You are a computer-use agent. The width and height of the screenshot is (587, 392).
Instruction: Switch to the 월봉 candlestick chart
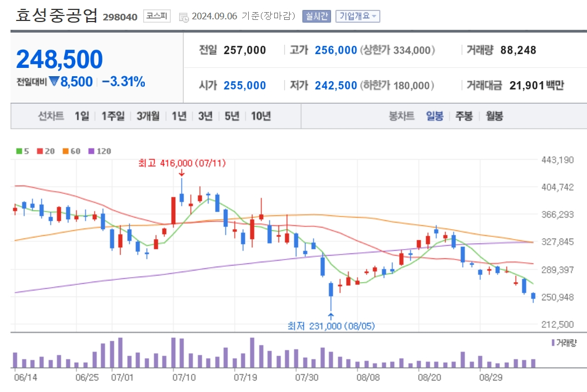click(x=494, y=116)
